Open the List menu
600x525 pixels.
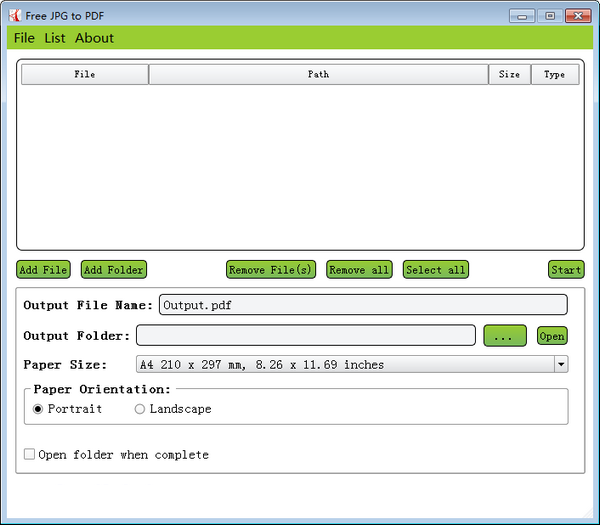[x=55, y=38]
